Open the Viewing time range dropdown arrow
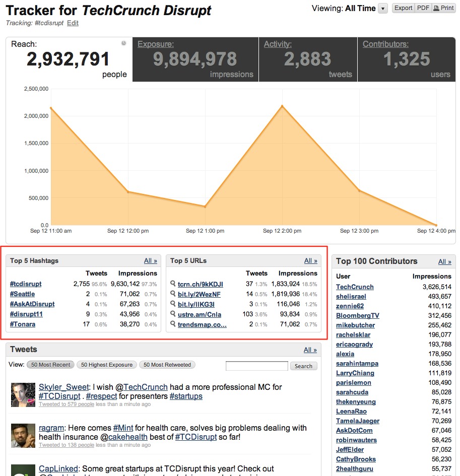The width and height of the screenshot is (460, 476). tap(383, 9)
